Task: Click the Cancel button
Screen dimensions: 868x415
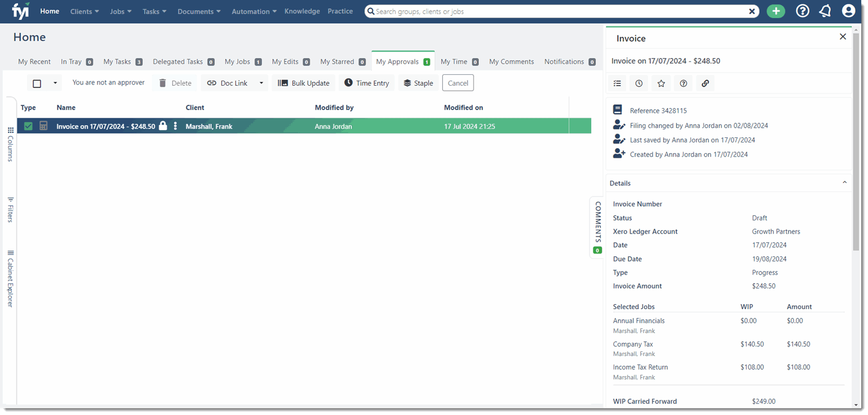Action: coord(457,83)
